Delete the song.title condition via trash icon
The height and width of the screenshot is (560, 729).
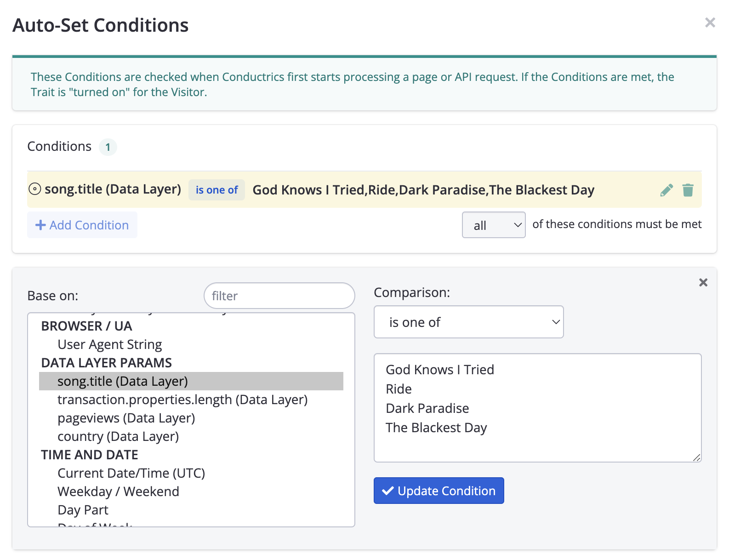[x=688, y=190]
